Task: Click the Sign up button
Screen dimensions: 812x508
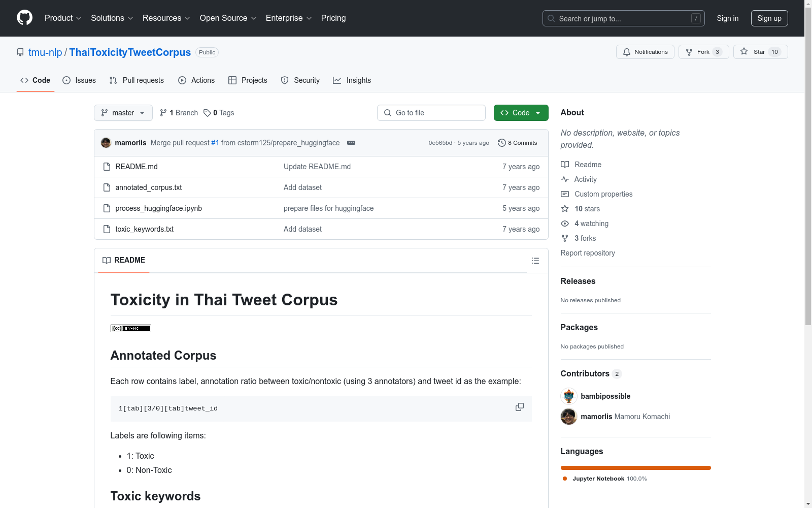Action: [x=769, y=18]
